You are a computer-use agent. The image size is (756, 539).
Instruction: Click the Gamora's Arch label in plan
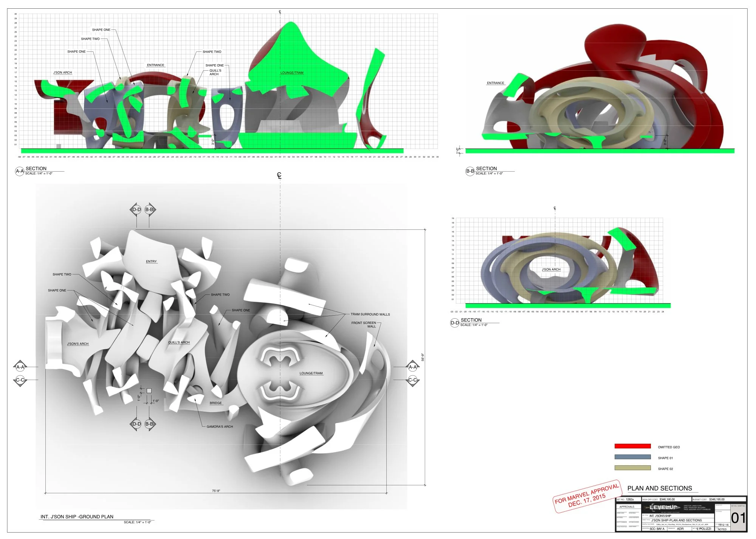pos(220,427)
